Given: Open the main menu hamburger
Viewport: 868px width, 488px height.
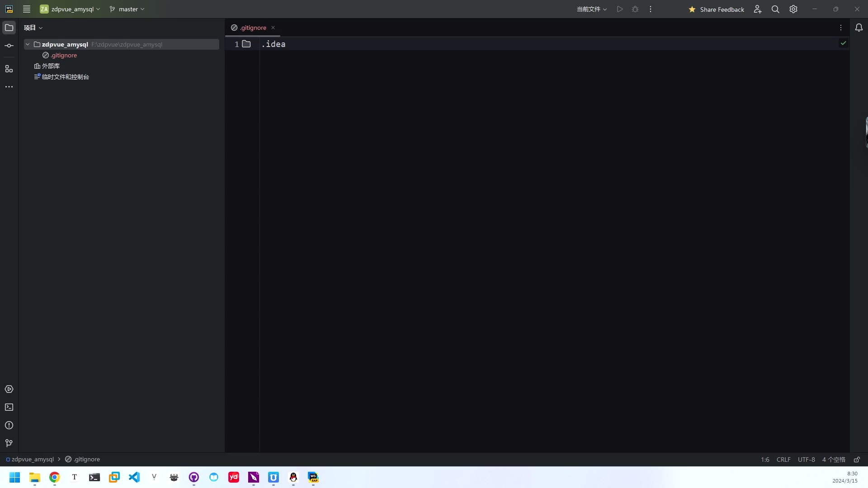Looking at the screenshot, I should 27,9.
